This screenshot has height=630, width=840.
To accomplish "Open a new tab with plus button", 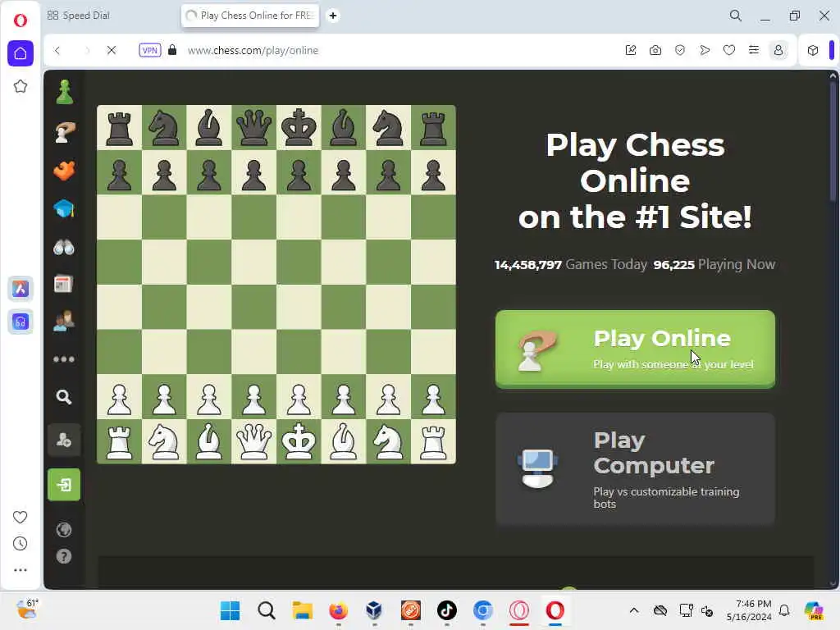I will coord(333,16).
